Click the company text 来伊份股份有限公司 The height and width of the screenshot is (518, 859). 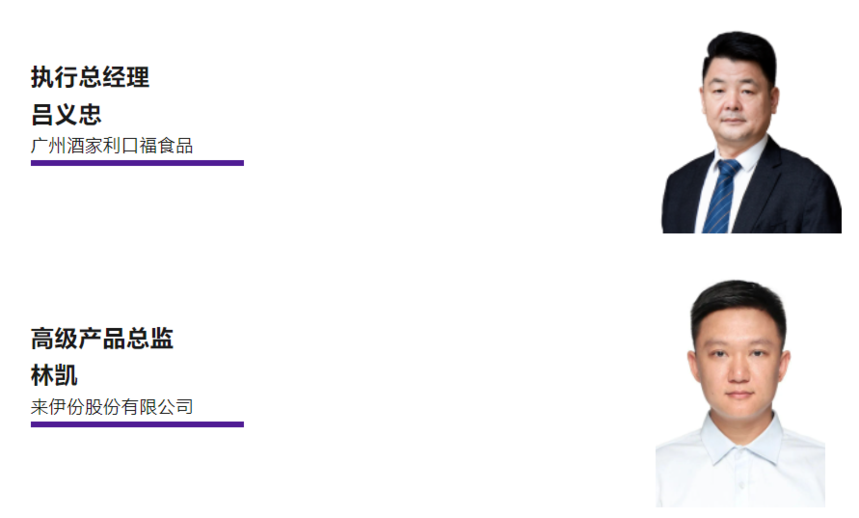coord(112,407)
